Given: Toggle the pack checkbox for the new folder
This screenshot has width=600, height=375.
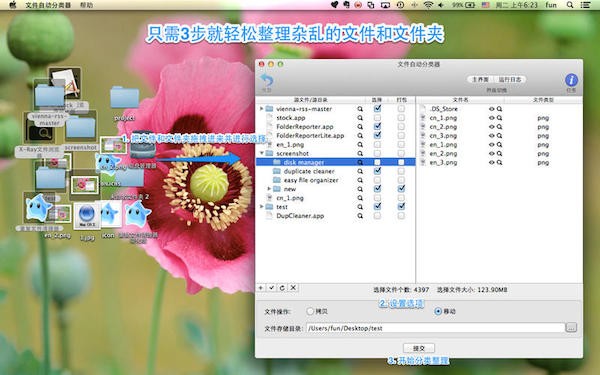Looking at the screenshot, I should tap(401, 189).
